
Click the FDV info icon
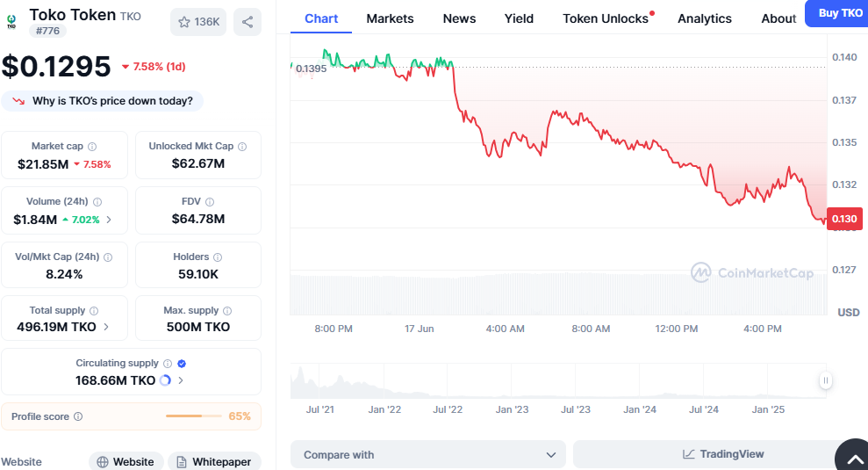point(209,202)
